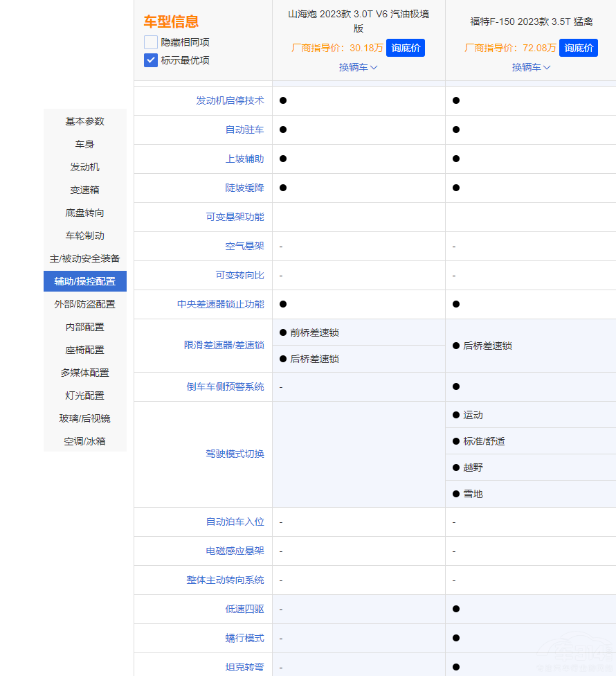The height and width of the screenshot is (676, 616).
Task: Click the 陡坡缓降 parameter link
Action: [x=244, y=188]
